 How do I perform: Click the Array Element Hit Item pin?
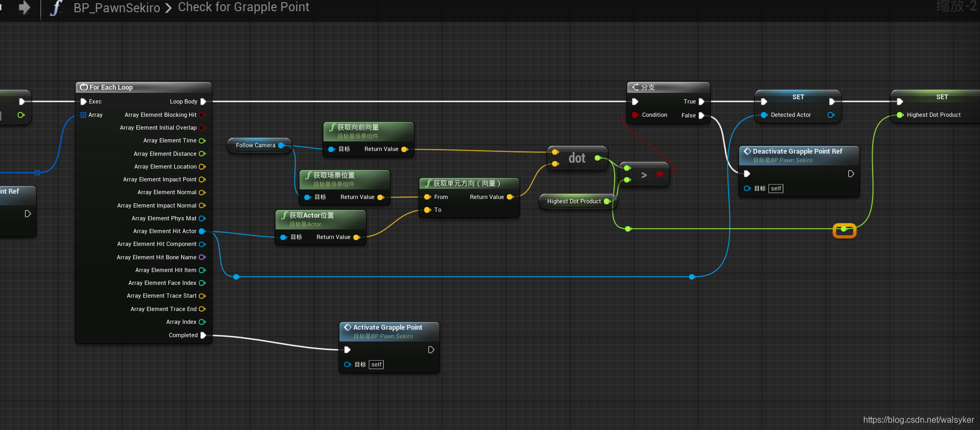point(203,270)
